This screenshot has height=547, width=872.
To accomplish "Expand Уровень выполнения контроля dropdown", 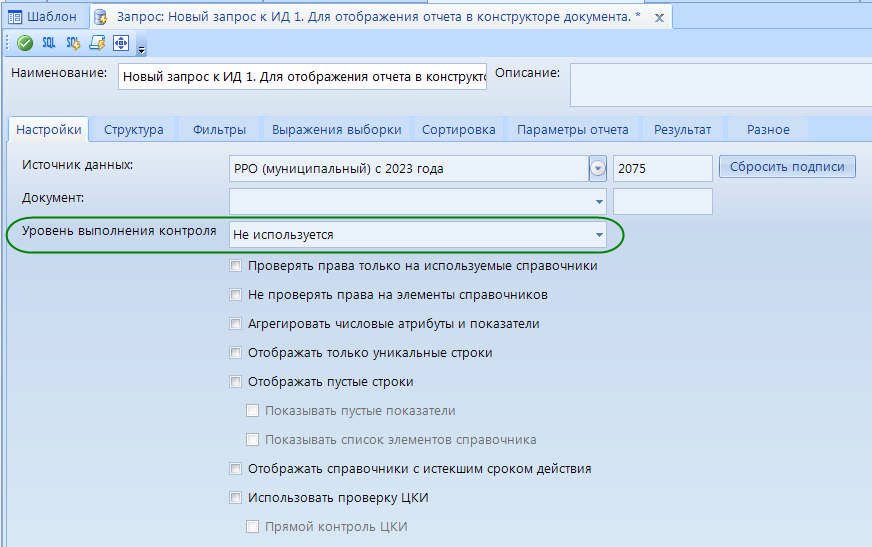I will (x=599, y=235).
